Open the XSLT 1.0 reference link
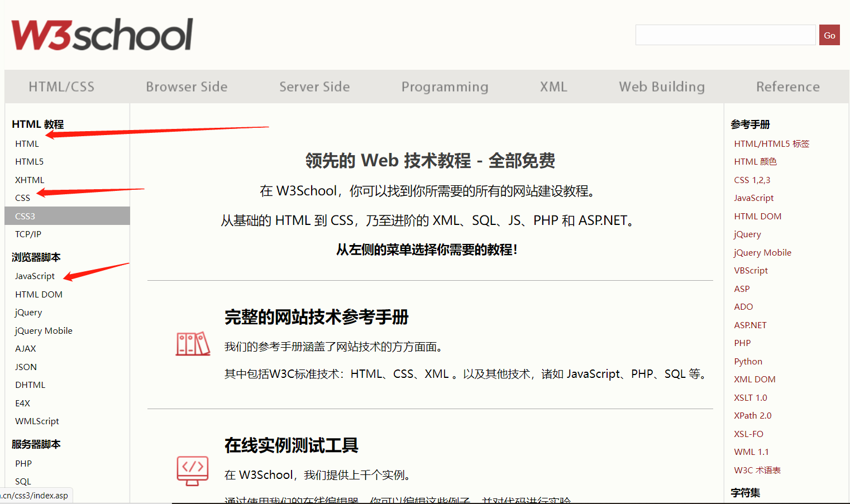This screenshot has width=850, height=504. coord(750,397)
